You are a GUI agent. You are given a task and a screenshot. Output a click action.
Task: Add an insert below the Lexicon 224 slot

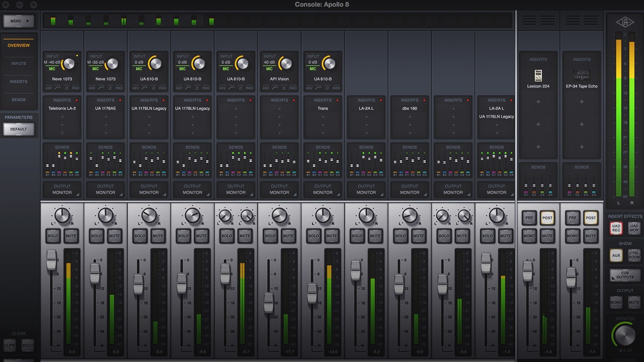point(538,102)
